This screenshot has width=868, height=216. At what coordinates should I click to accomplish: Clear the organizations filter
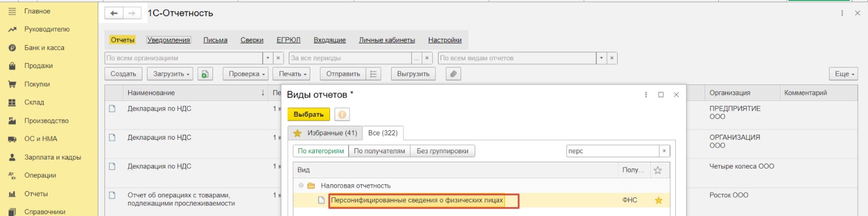tap(278, 58)
